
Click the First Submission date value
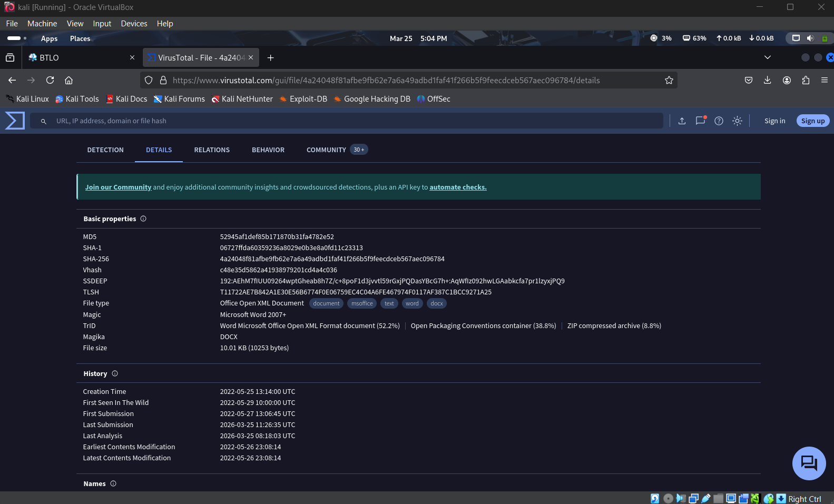[x=258, y=414]
